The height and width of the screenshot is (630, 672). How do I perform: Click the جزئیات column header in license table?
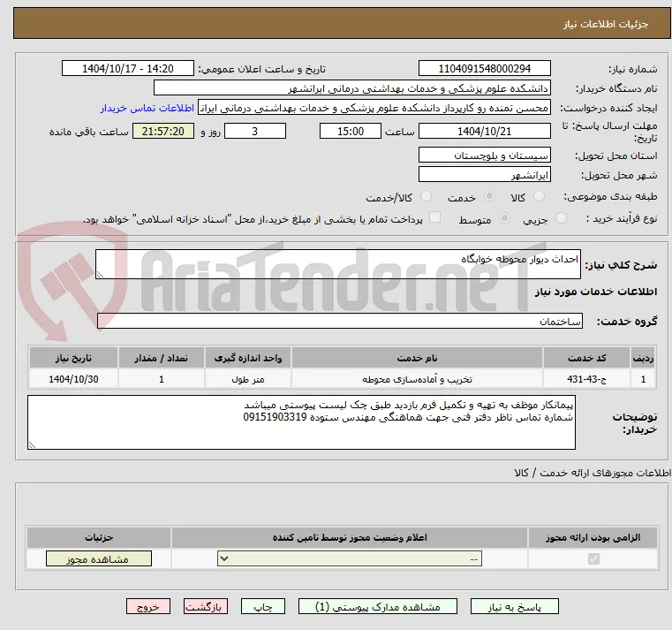pos(99,537)
